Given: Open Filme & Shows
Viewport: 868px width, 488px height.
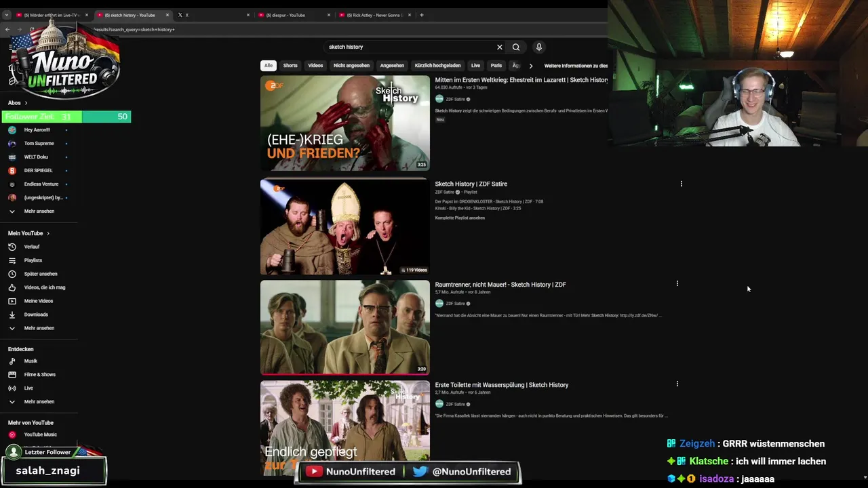Looking at the screenshot, I should tap(41, 375).
